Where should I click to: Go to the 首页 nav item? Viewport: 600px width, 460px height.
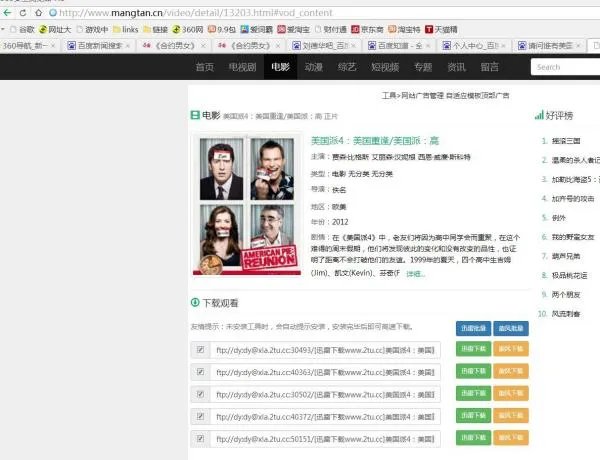click(205, 67)
